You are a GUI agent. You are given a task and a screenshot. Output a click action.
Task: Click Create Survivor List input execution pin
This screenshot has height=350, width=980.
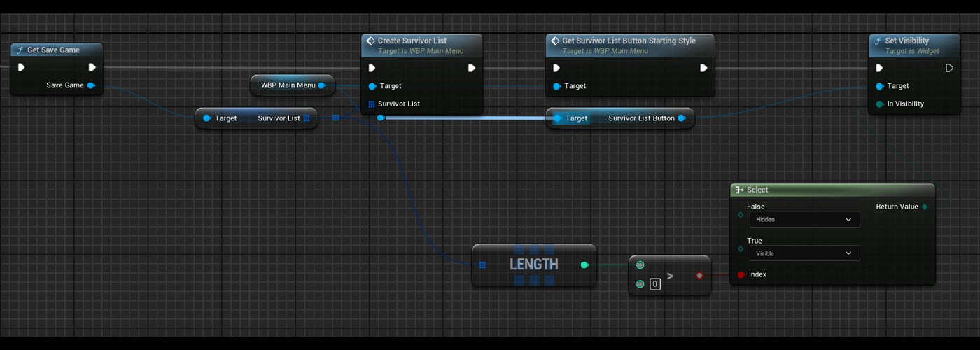[x=372, y=68]
